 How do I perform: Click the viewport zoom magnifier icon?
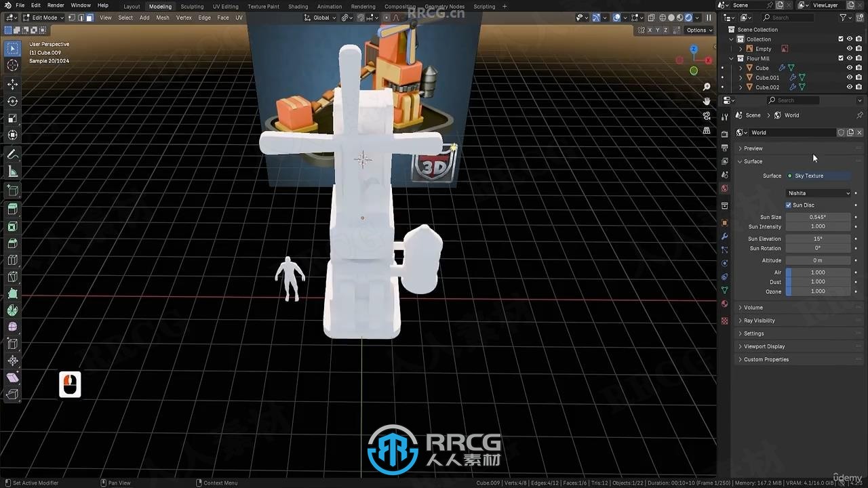[707, 87]
